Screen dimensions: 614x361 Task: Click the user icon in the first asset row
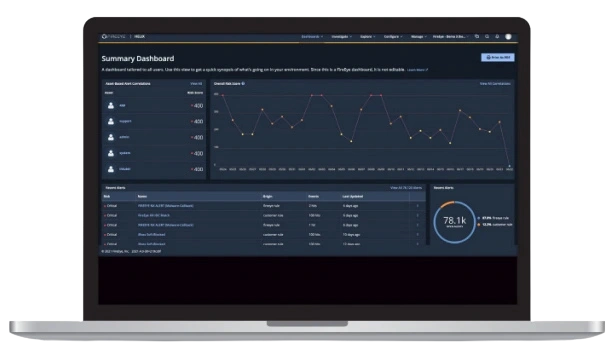[x=111, y=105]
